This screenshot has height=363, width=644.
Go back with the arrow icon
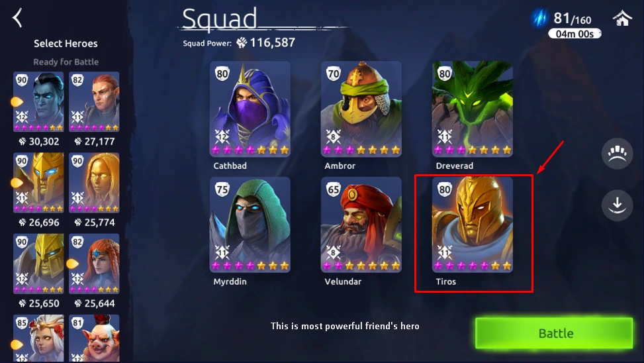[17, 18]
